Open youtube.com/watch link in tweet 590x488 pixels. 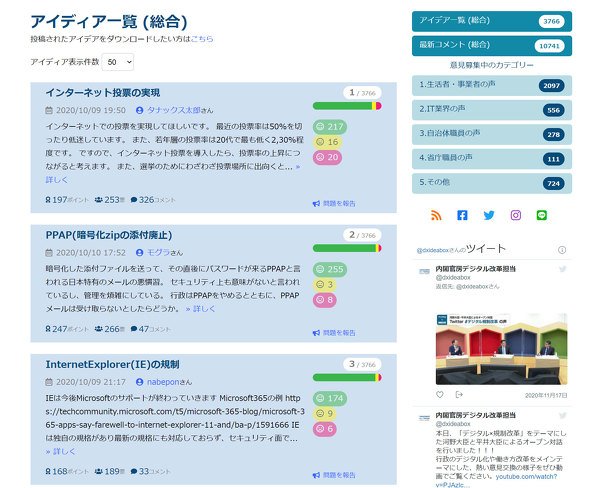point(526,476)
